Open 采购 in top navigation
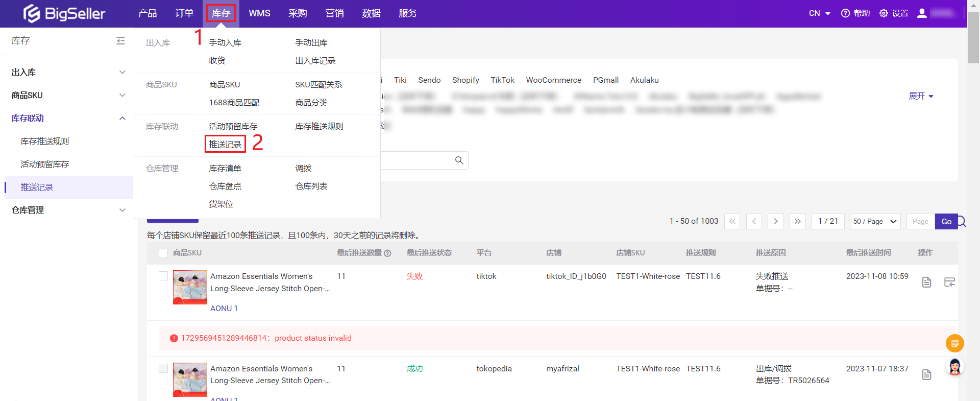 pos(298,13)
